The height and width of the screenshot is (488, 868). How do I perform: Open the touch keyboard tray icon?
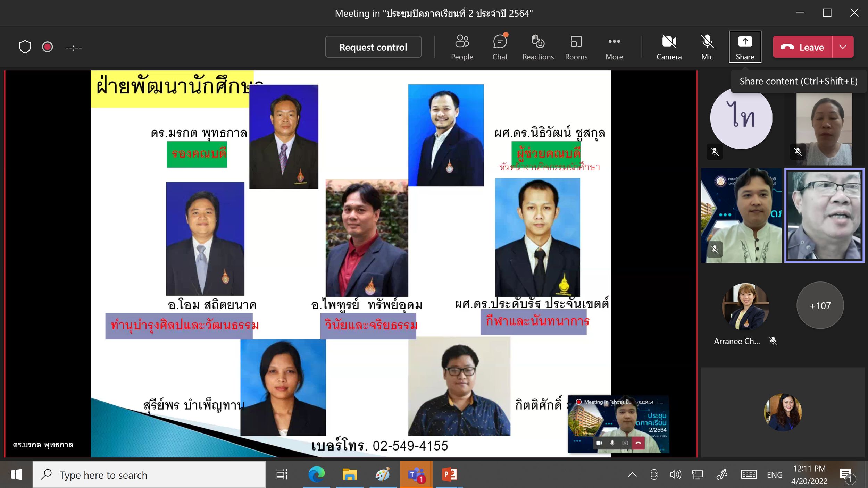(749, 475)
